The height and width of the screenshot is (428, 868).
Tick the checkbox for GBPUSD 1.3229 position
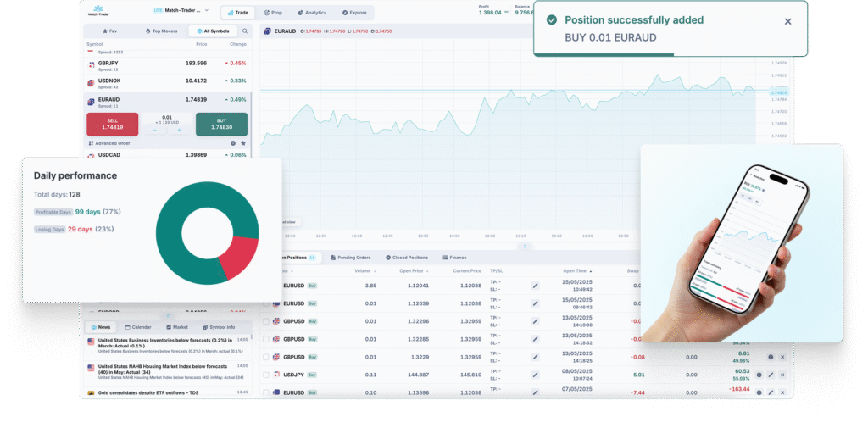coord(266,357)
